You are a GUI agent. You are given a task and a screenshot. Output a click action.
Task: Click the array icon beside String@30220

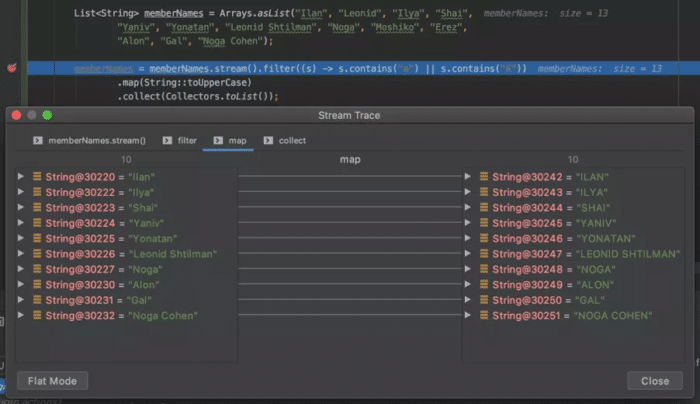[37, 177]
